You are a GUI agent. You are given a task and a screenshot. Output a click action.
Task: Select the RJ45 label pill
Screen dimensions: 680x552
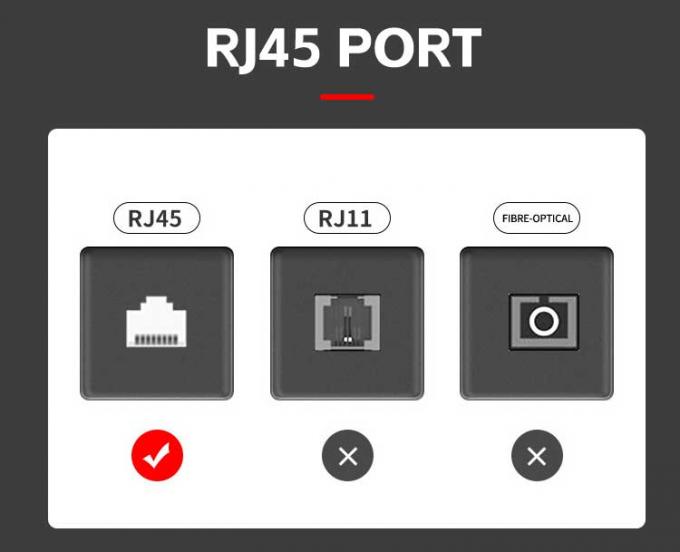pyautogui.click(x=157, y=218)
